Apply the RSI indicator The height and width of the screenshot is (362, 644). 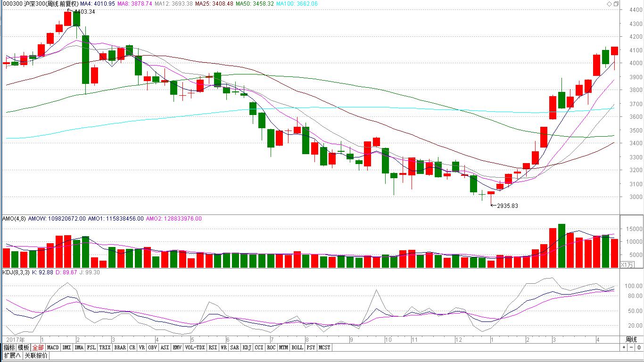(213, 347)
